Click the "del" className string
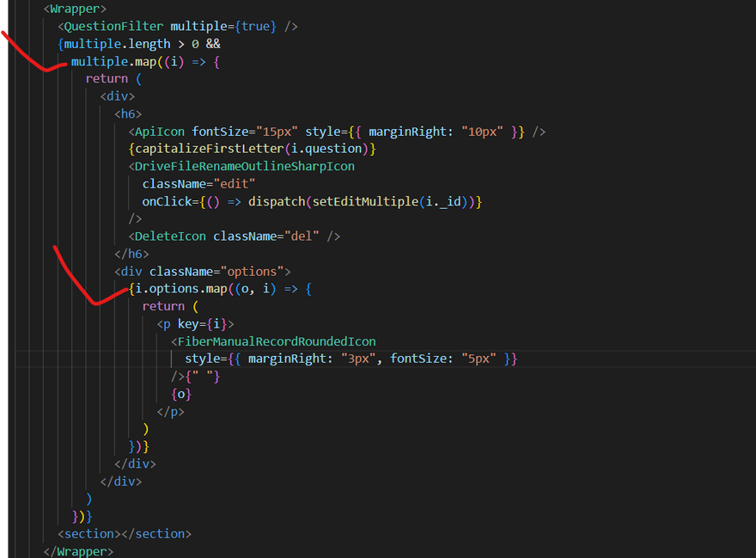Screen dimensions: 756x558 pos(302,236)
